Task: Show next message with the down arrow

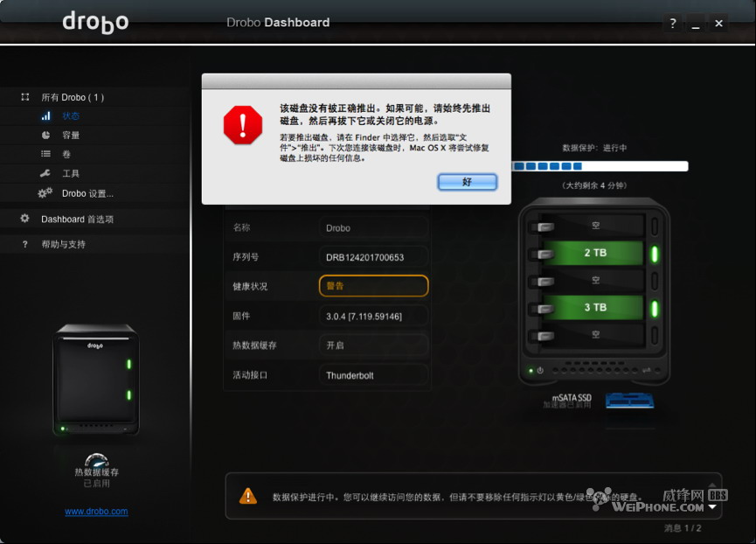Action: pyautogui.click(x=712, y=507)
